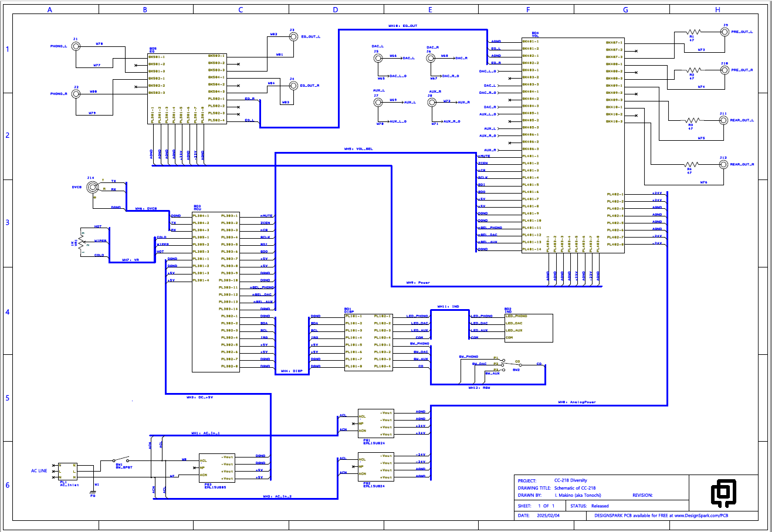The image size is (772, 532).
Task: Click the 'WH12: RSW' harness label
Action: pos(479,388)
